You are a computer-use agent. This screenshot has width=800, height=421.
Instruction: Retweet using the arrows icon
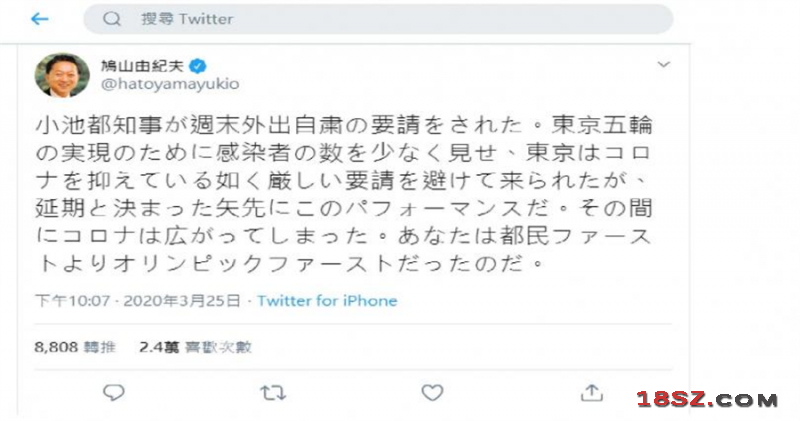coord(272,393)
